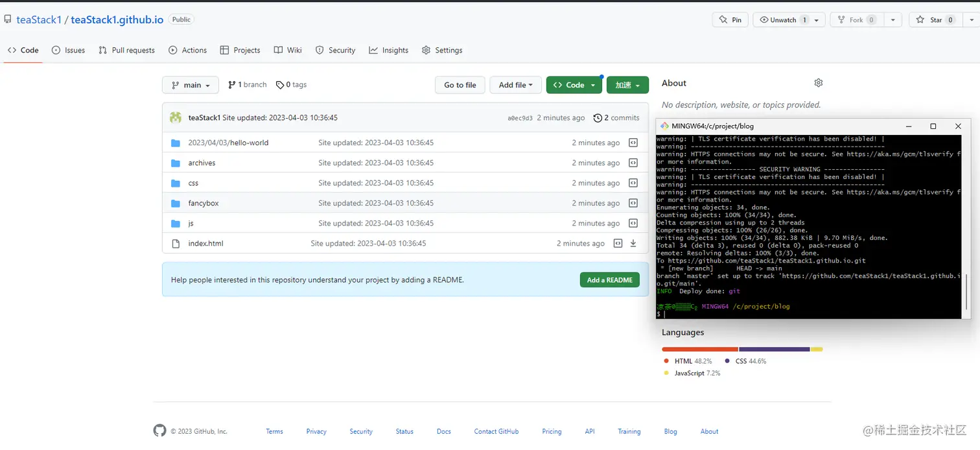
Task: Open the Issues tab
Action: tap(68, 50)
